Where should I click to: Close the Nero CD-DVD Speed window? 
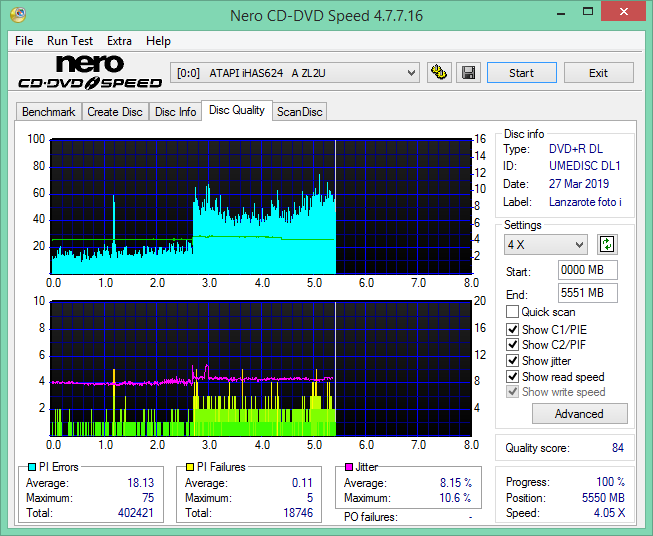pyautogui.click(x=623, y=12)
